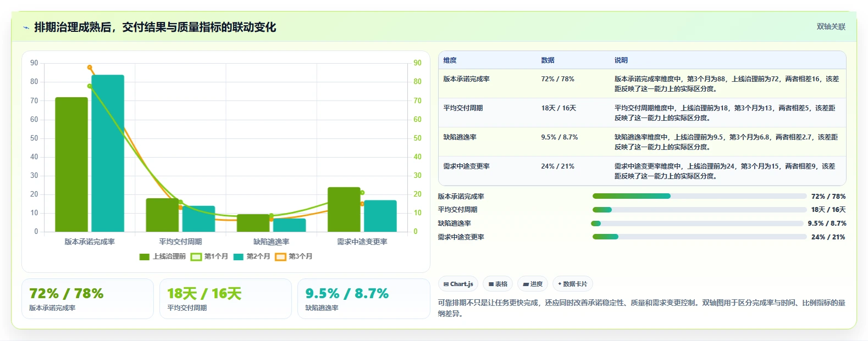The width and height of the screenshot is (868, 341).
Task: Click the 缺陷逃逸率 x-axis label in chart
Action: (x=271, y=242)
